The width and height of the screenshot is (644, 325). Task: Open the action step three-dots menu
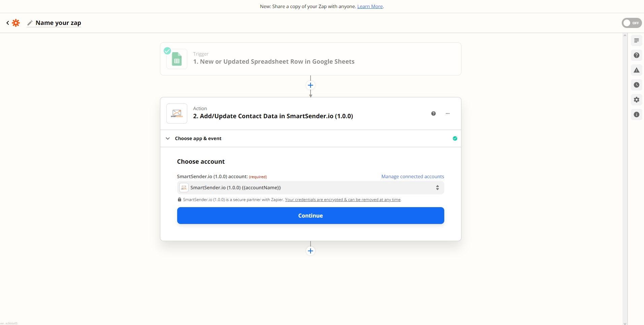pos(448,113)
